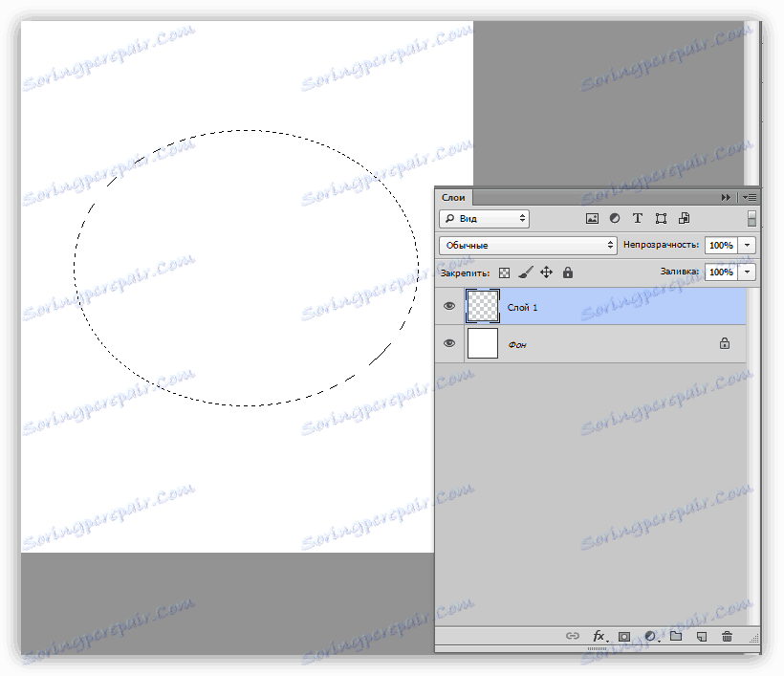This screenshot has height=676, width=784.
Task: Add a layer mask
Action: tap(623, 637)
